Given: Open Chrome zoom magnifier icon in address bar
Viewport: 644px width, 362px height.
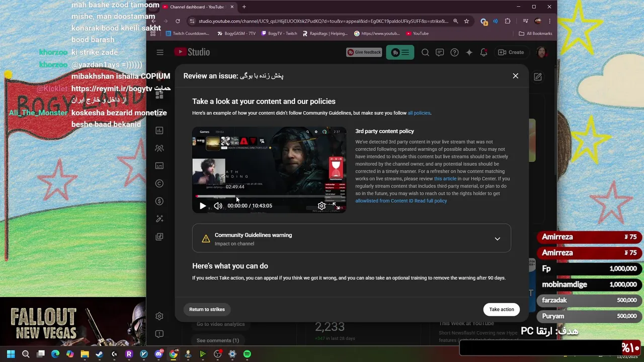Looking at the screenshot, I should click(455, 21).
